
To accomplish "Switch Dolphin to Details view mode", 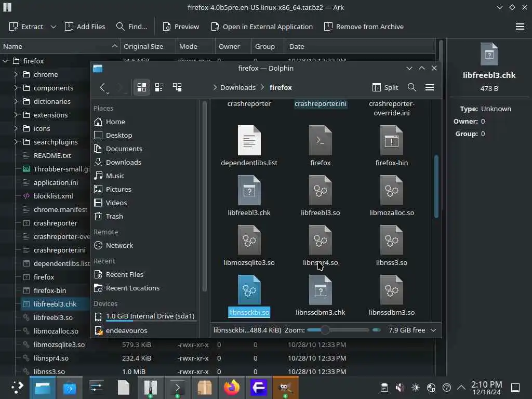I will coord(177,87).
